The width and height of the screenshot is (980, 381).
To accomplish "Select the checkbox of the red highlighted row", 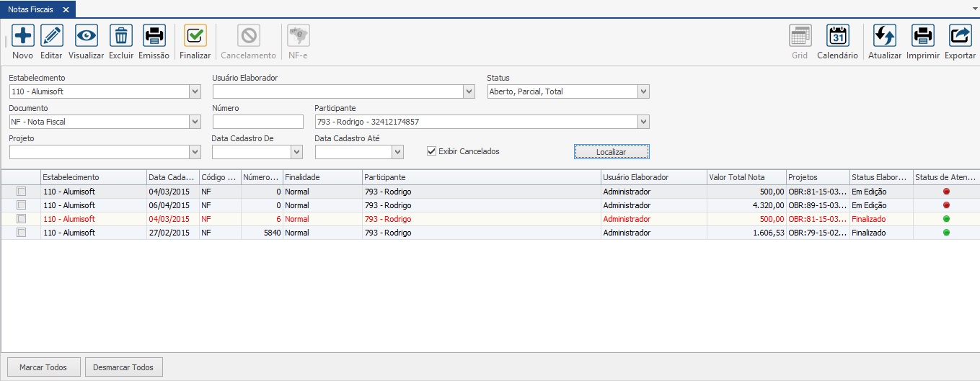I will click(x=21, y=219).
